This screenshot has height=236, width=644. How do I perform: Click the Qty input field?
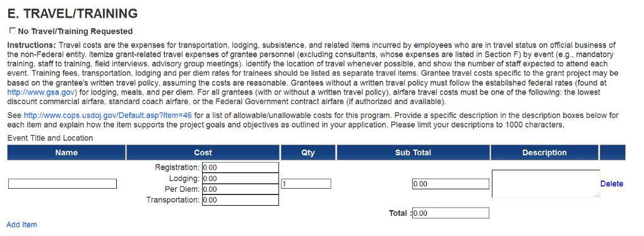coord(306,184)
